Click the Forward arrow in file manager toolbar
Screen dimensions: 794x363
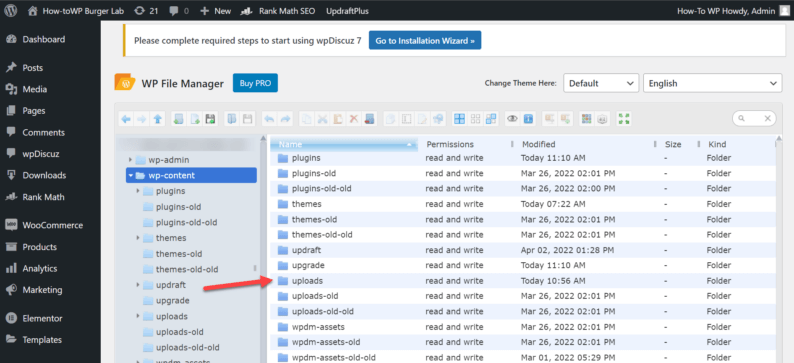(x=142, y=119)
